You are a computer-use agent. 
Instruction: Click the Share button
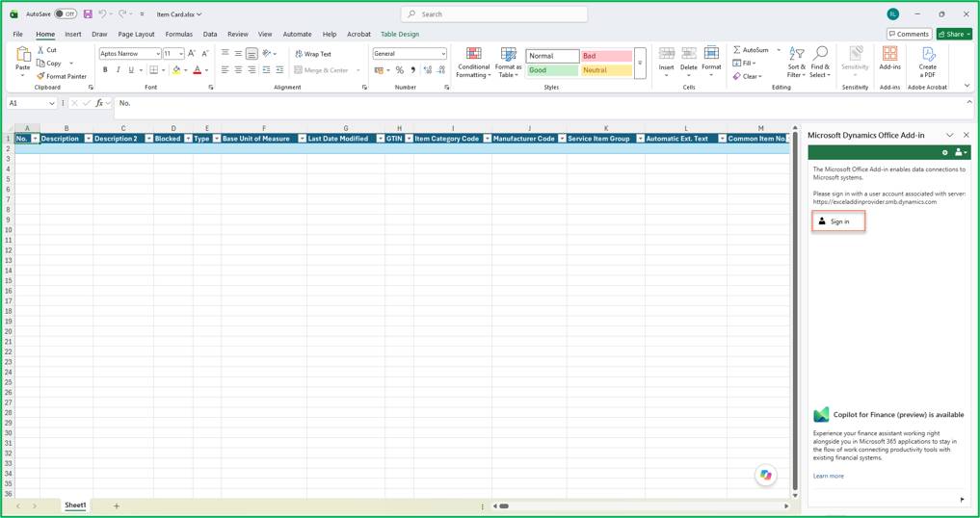954,35
